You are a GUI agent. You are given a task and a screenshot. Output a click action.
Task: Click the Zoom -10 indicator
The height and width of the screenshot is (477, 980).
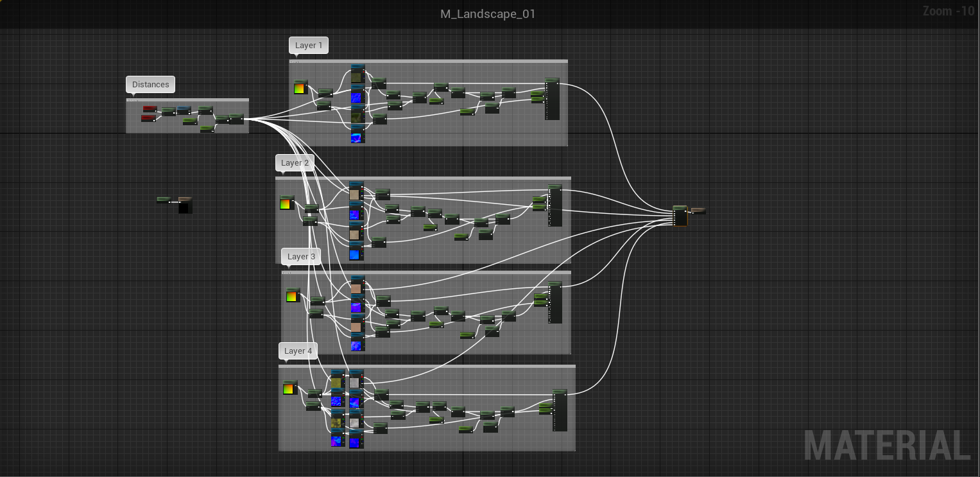949,11
